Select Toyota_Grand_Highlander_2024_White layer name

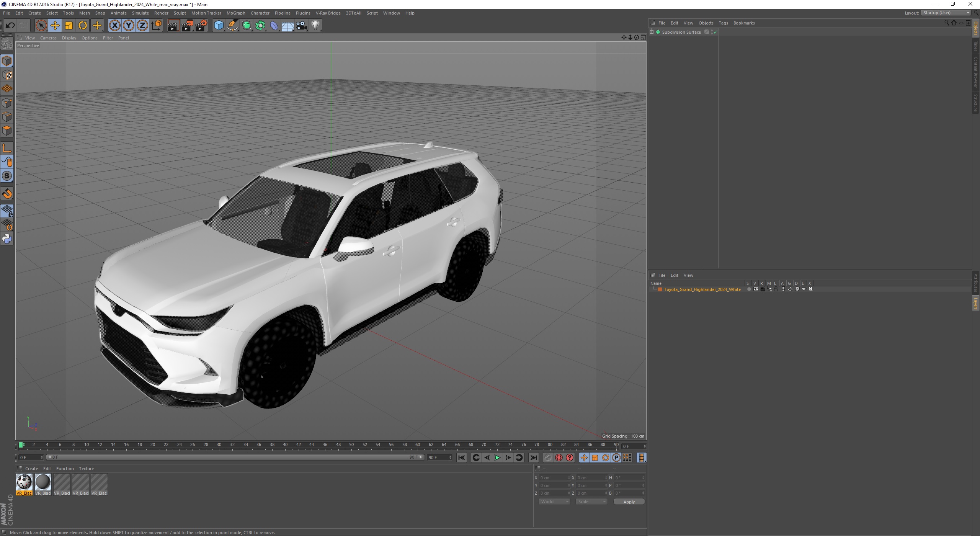click(702, 289)
